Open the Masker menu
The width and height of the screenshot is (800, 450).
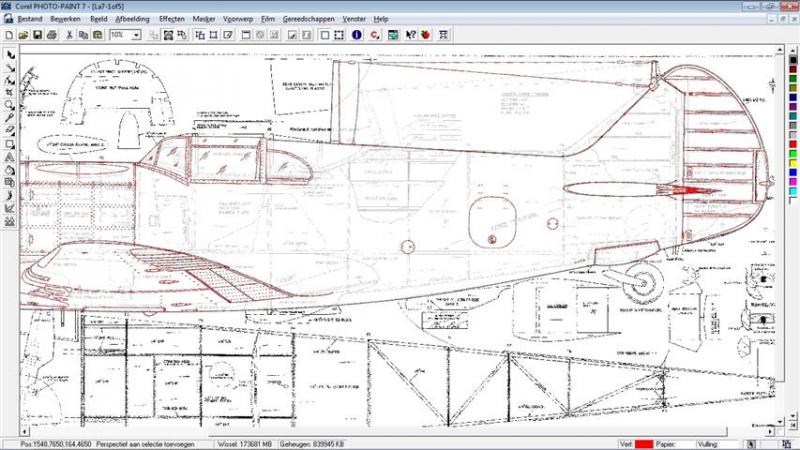tap(204, 19)
